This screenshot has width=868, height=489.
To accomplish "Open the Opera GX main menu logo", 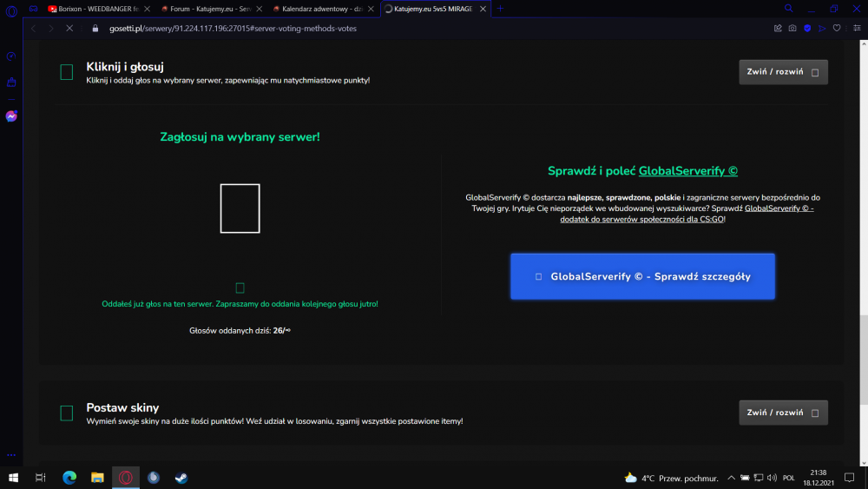I will [11, 10].
